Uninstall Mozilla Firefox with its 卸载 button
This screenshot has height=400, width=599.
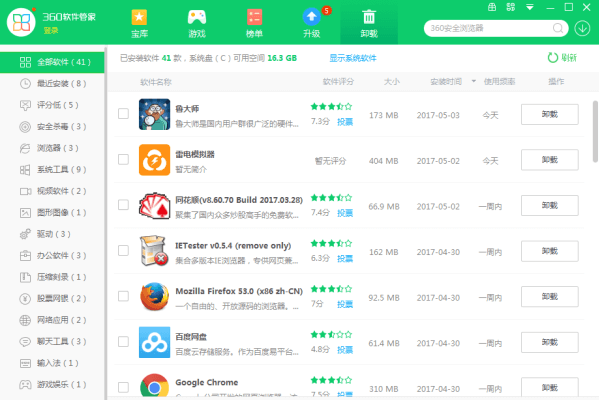[x=550, y=296]
